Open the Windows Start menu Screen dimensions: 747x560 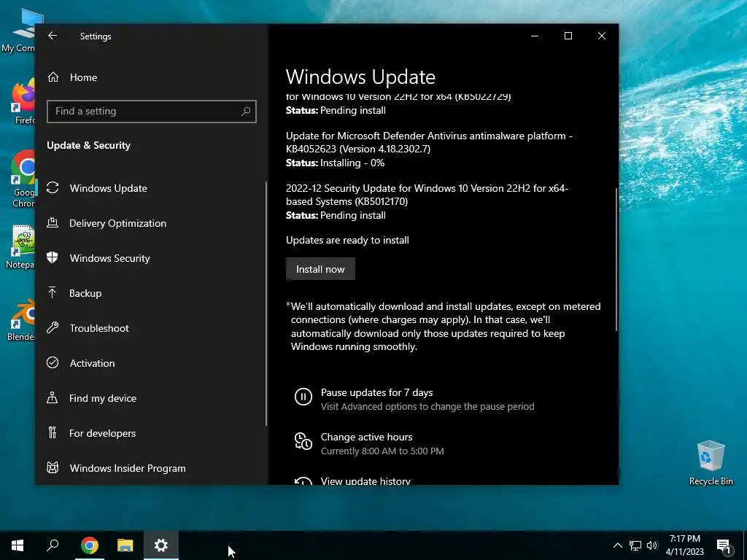point(18,545)
